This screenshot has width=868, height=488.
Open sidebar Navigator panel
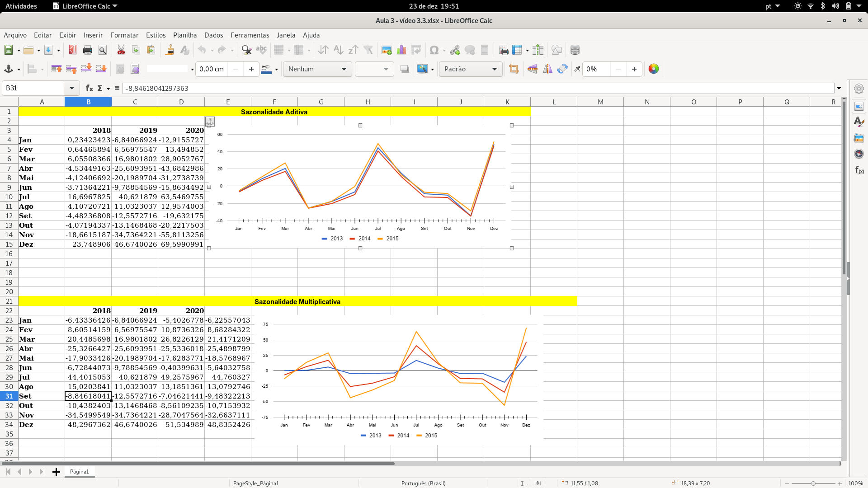(859, 154)
